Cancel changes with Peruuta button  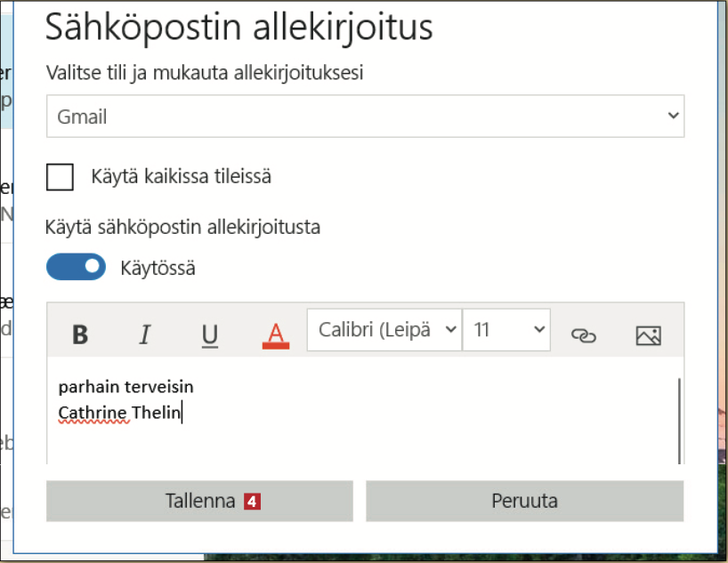click(x=524, y=501)
